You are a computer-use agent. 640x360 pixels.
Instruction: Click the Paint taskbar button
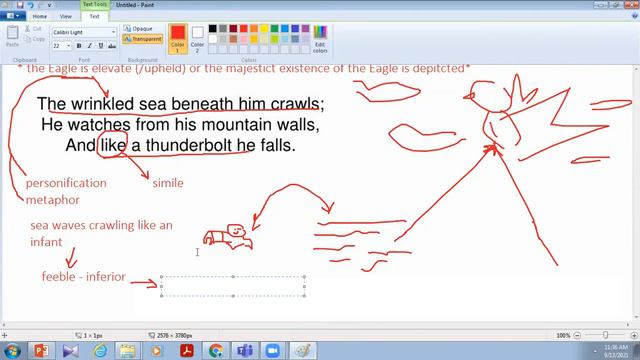(x=303, y=351)
